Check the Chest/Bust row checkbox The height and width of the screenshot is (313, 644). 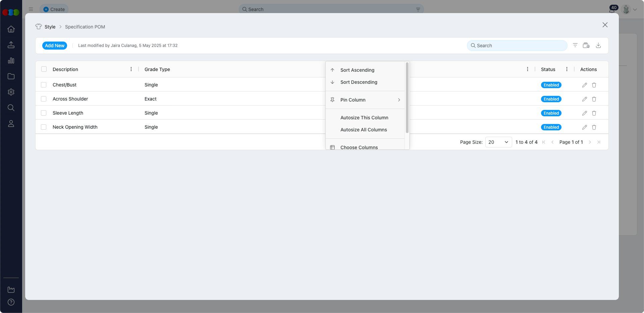coord(44,85)
